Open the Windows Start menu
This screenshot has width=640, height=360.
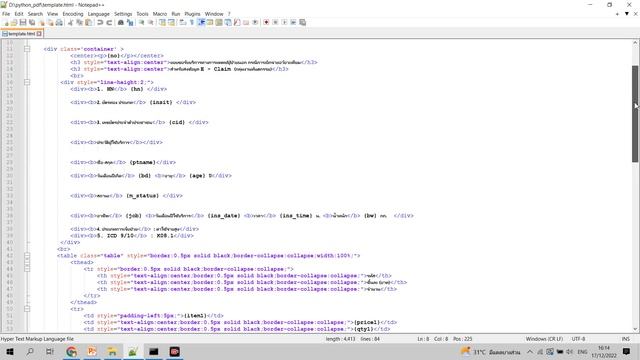10,351
